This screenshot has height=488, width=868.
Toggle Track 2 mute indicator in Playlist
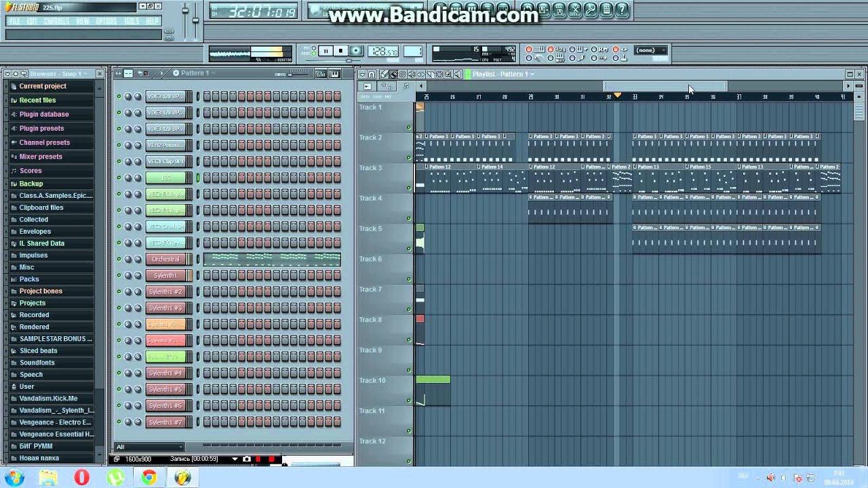click(409, 157)
